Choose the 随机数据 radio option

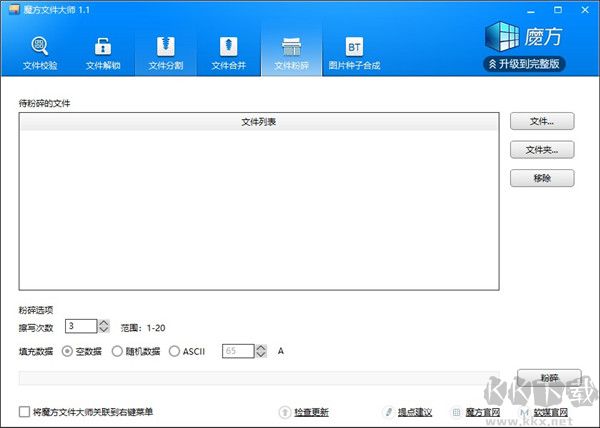118,351
